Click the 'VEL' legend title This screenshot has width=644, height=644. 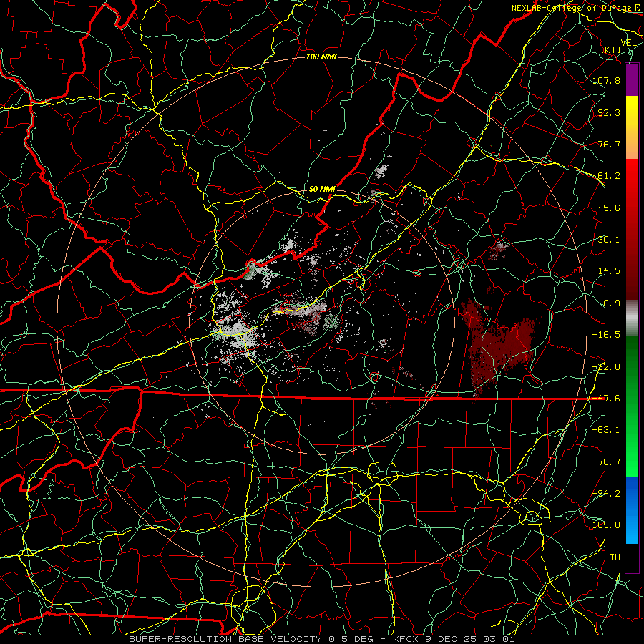tap(628, 43)
